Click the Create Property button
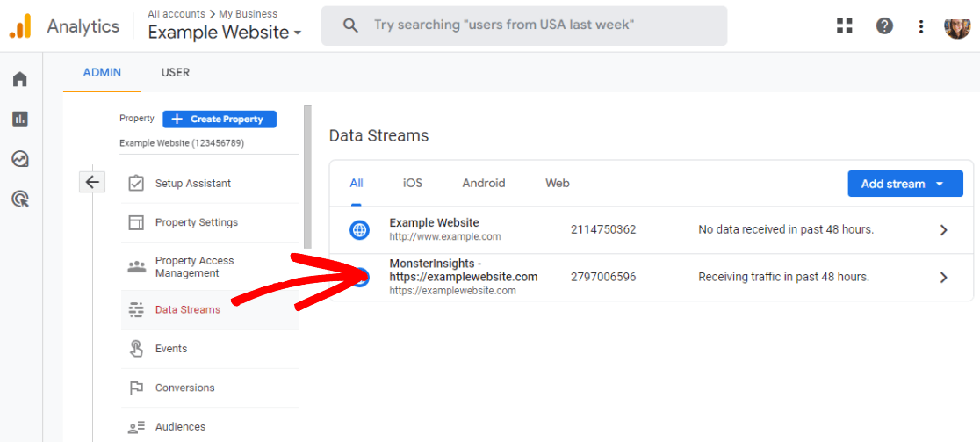The image size is (980, 442). (x=220, y=119)
